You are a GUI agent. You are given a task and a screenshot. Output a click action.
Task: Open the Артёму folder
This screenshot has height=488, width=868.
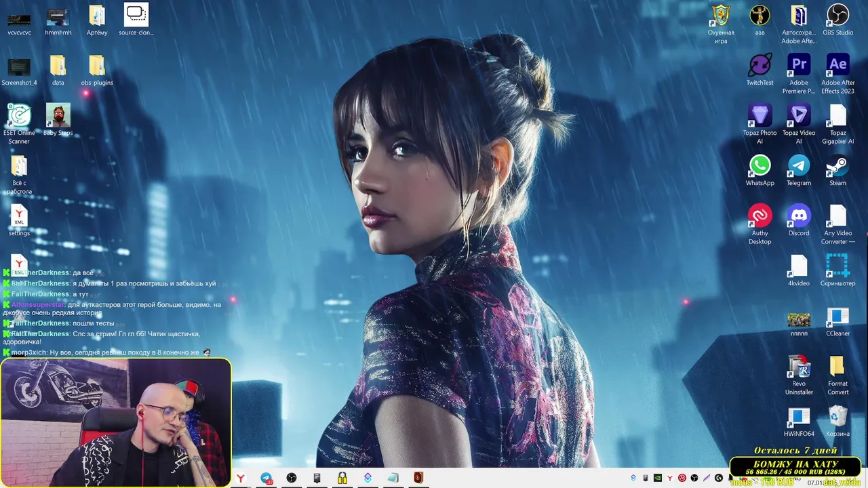point(97,21)
